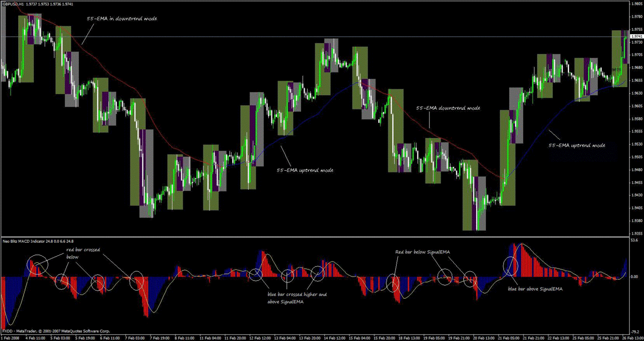Click the 1.9780 price axis label

[x=636, y=16]
